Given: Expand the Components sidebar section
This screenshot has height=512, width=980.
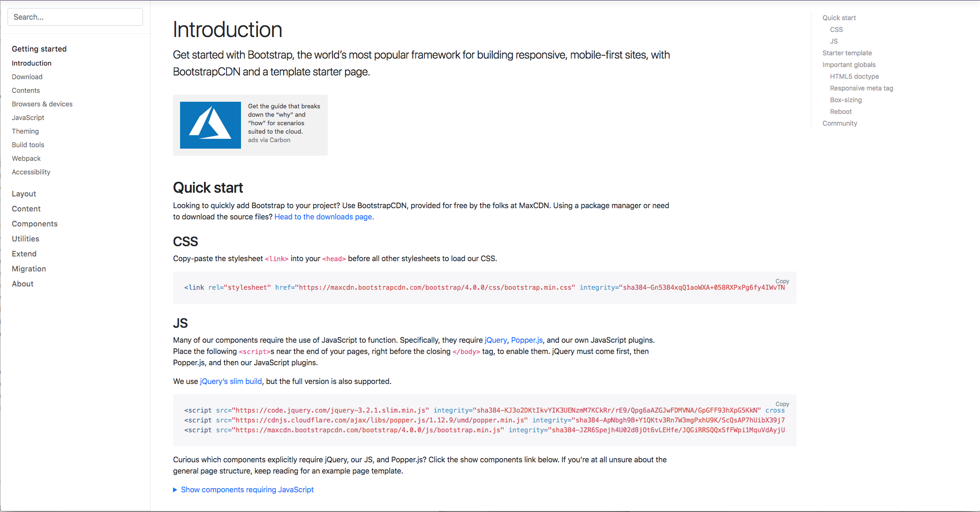Looking at the screenshot, I should tap(35, 224).
